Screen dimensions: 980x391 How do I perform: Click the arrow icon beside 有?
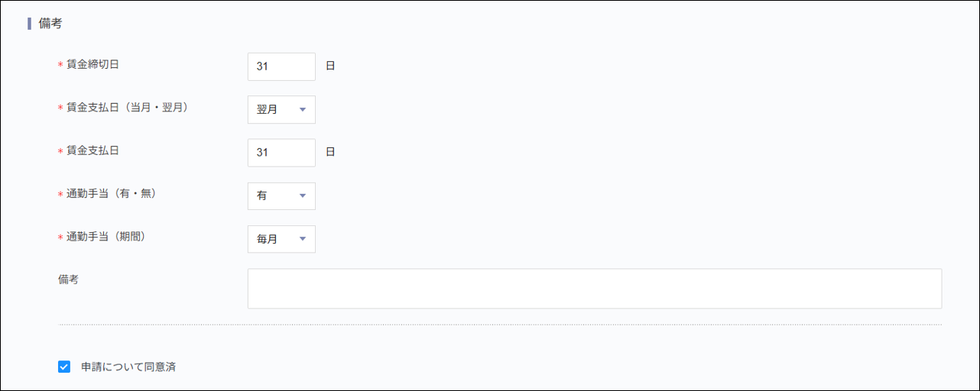click(x=302, y=196)
